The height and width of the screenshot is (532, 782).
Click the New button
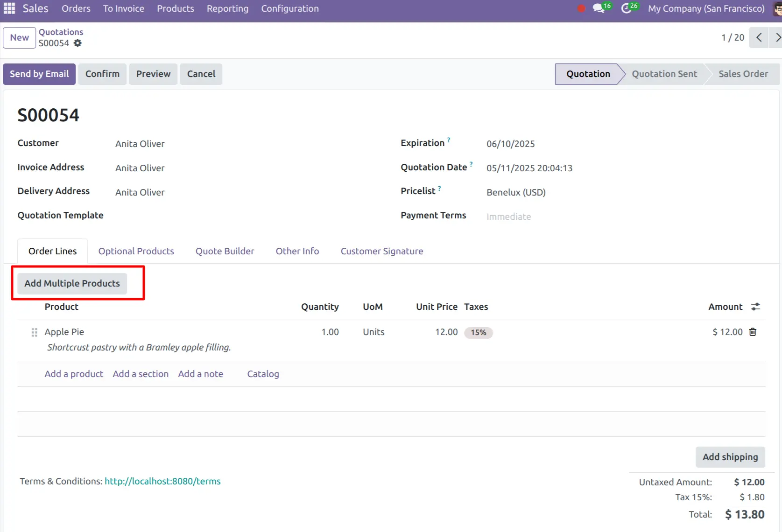click(x=20, y=37)
